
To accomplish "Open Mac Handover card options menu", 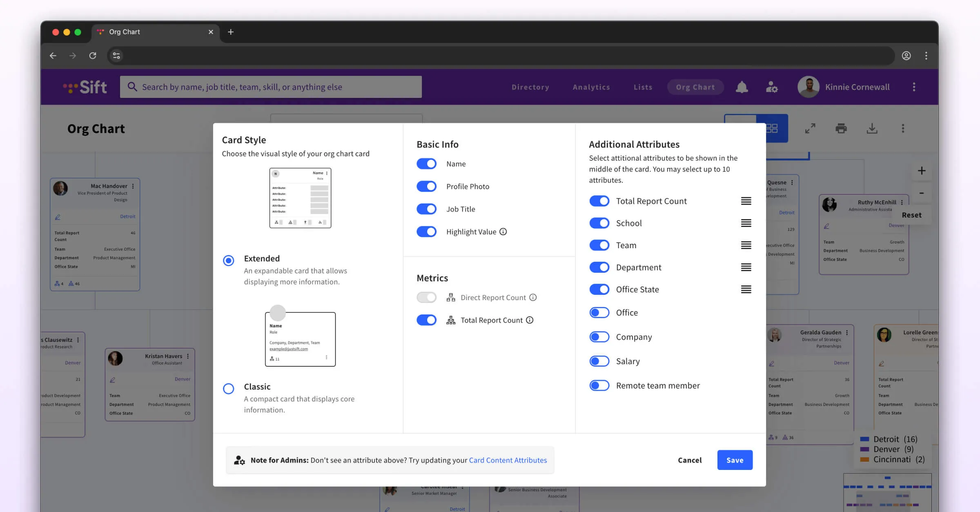I will [133, 186].
